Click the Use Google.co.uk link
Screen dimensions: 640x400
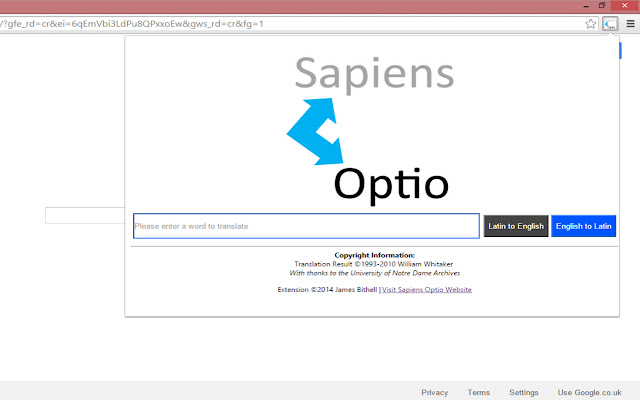589,392
